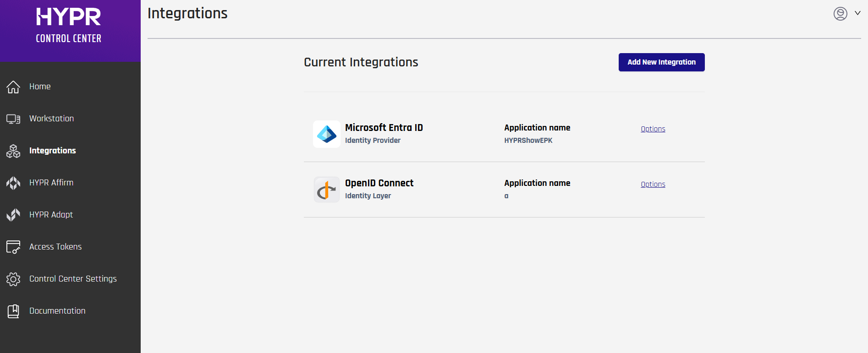Open Options for OpenID Connect integration
This screenshot has height=353, width=868.
pyautogui.click(x=653, y=185)
